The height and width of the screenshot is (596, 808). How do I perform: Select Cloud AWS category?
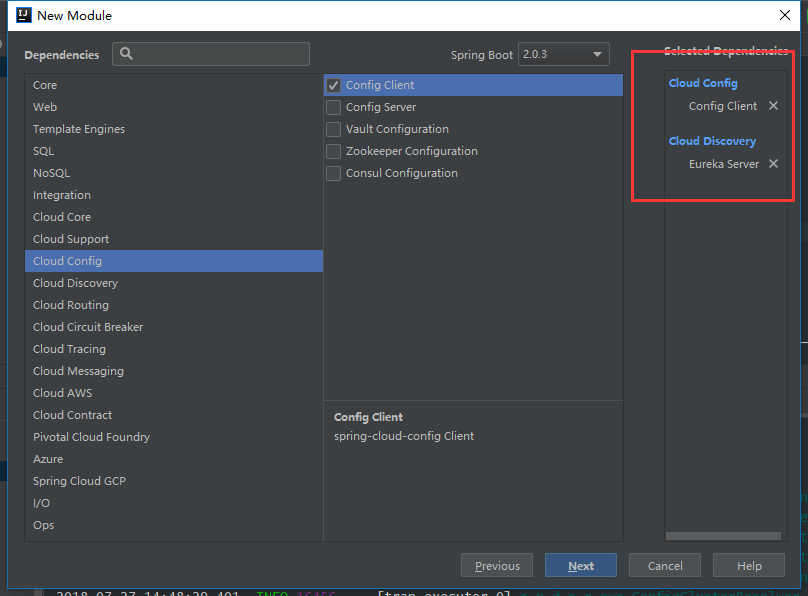click(174, 393)
